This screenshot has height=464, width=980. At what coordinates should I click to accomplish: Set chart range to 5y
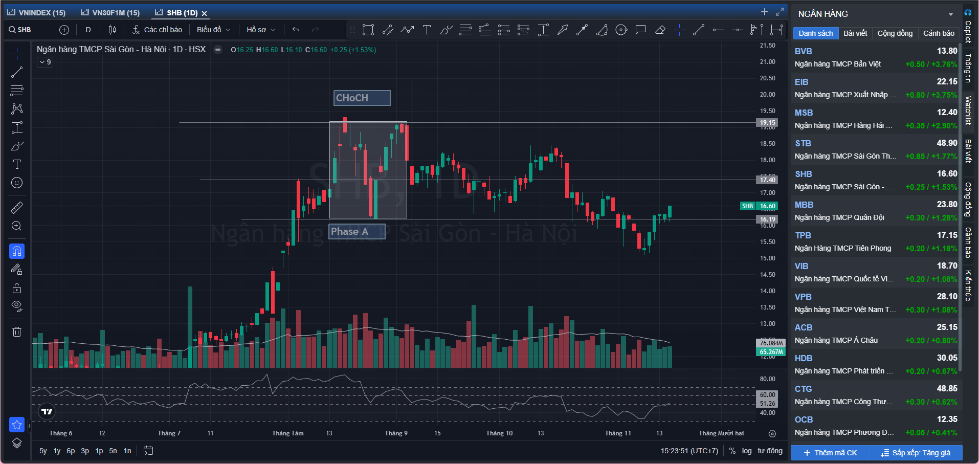coord(43,451)
